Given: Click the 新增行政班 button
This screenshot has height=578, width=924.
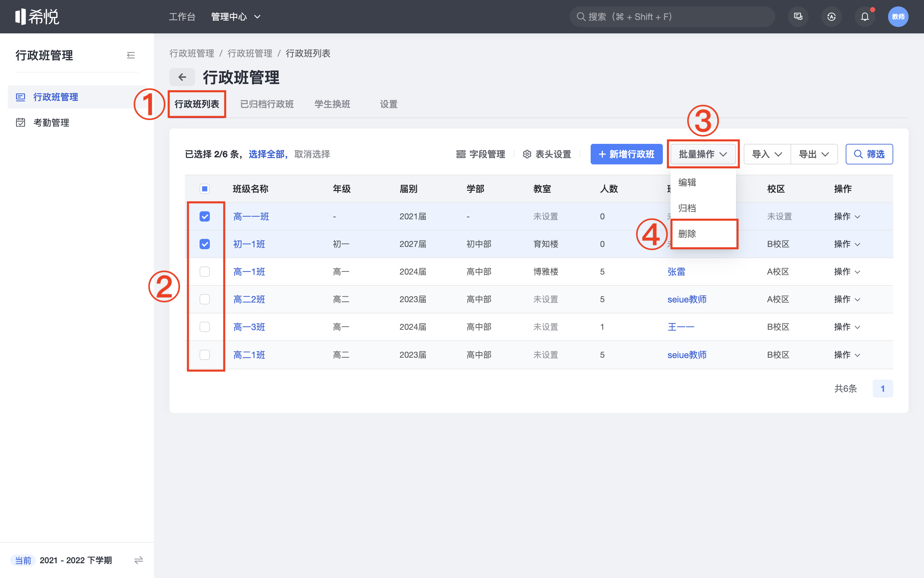Looking at the screenshot, I should tap(626, 154).
